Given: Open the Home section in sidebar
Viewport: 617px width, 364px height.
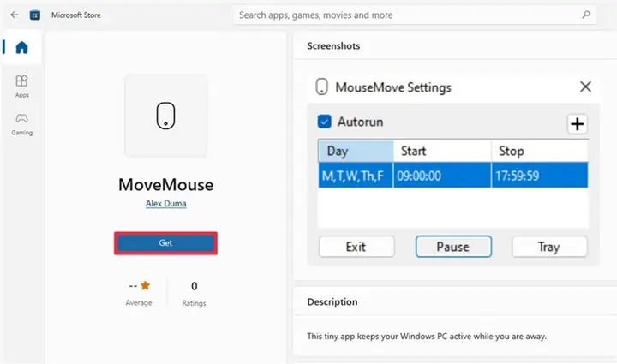Looking at the screenshot, I should (x=21, y=48).
